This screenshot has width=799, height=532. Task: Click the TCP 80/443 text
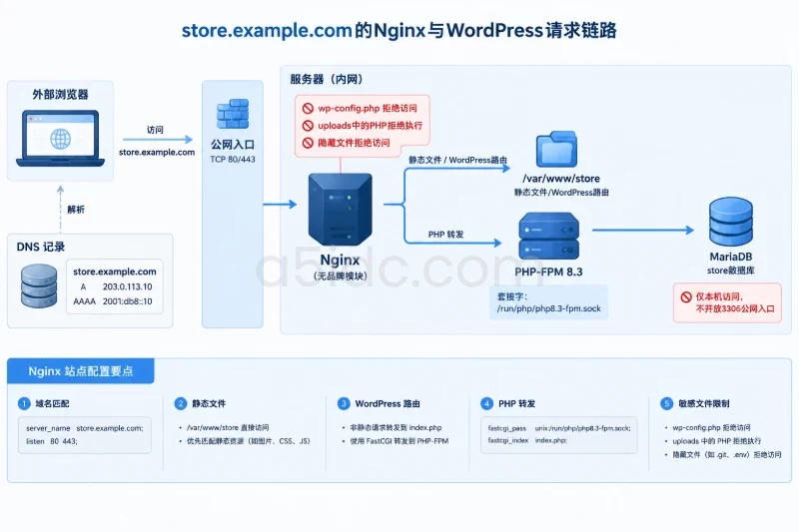[x=233, y=160]
